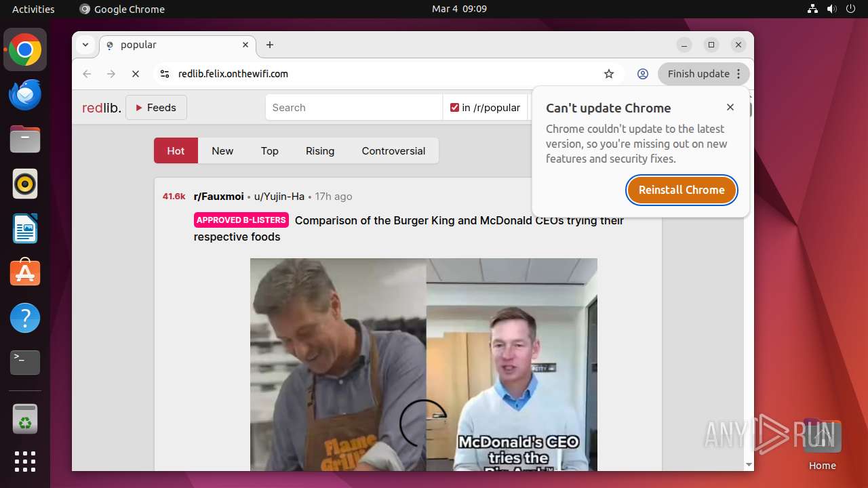
Task: Stop loading the page
Action: [136, 74]
